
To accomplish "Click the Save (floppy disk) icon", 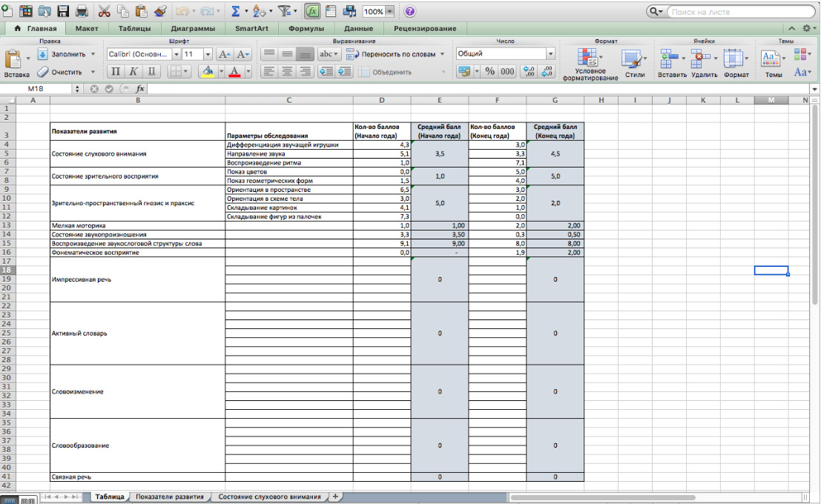I will point(63,11).
